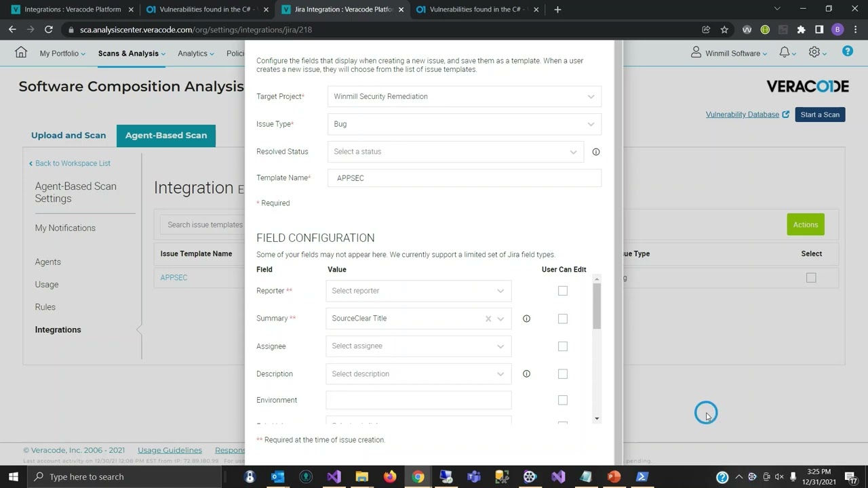Go to My Notifications in sidebar
The height and width of the screenshot is (488, 868).
coord(65,228)
